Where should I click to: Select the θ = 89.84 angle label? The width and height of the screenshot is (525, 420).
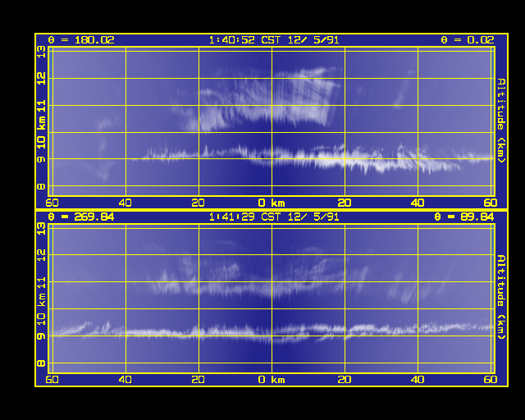click(464, 217)
